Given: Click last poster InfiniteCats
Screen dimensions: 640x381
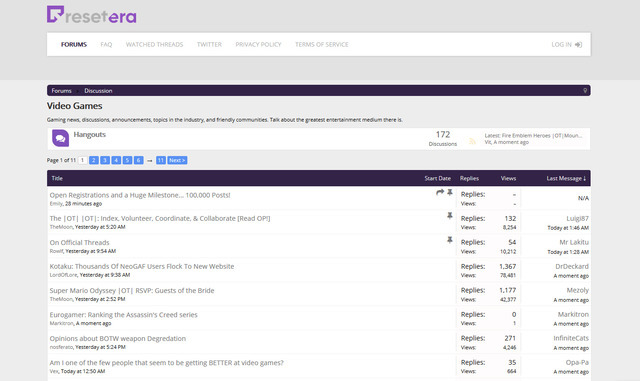Looking at the screenshot, I should tap(571, 338).
